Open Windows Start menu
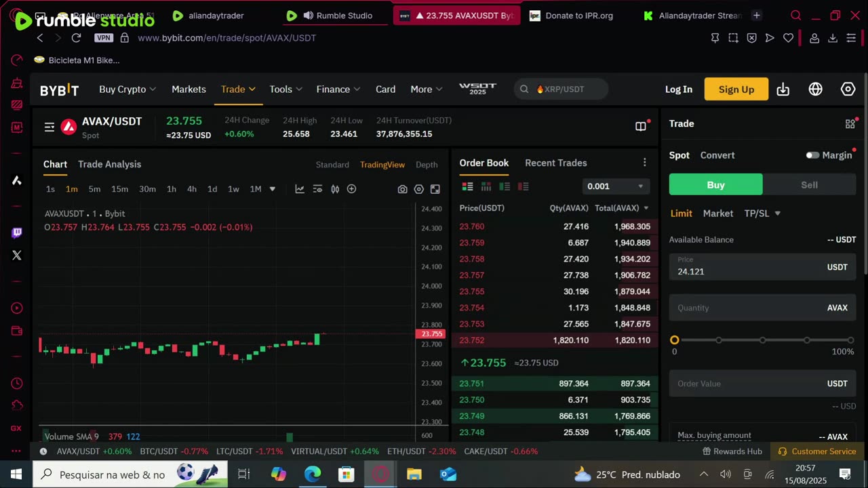Screen dimensions: 868x488 pyautogui.click(x=16, y=474)
